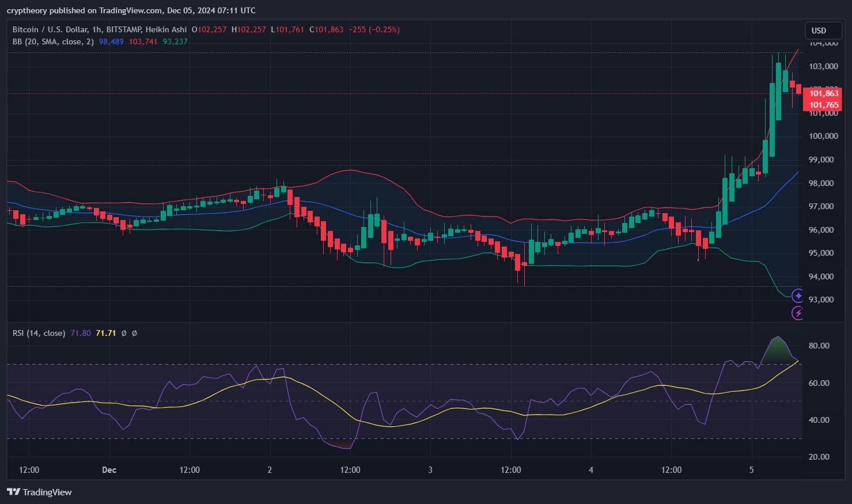Open the USD currency selector
The width and height of the screenshot is (852, 504).
pos(824,31)
